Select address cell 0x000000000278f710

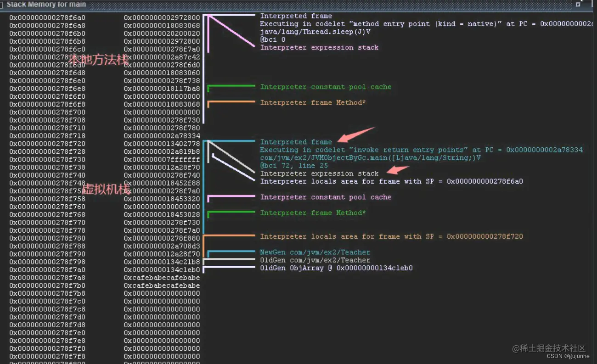47,128
